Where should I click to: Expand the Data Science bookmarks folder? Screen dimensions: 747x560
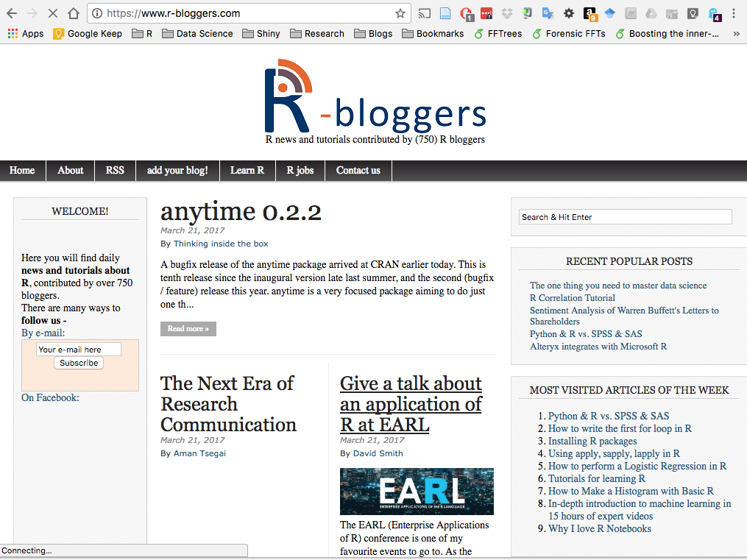197,33
